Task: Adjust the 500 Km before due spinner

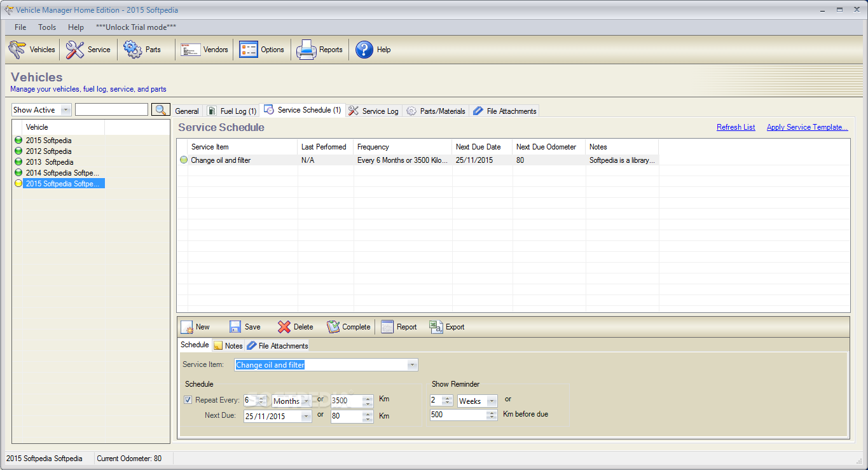Action: coord(492,415)
